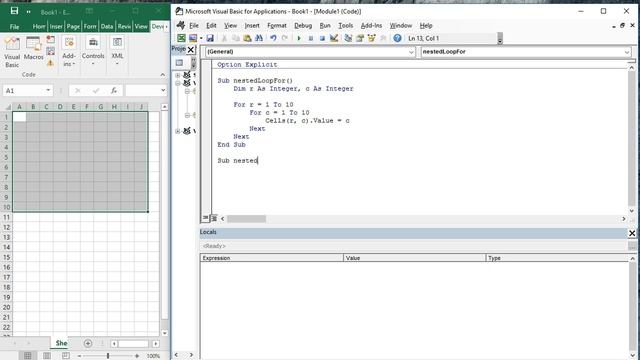
Task: Switch to Page Break Preview in status bar
Action: click(66, 356)
